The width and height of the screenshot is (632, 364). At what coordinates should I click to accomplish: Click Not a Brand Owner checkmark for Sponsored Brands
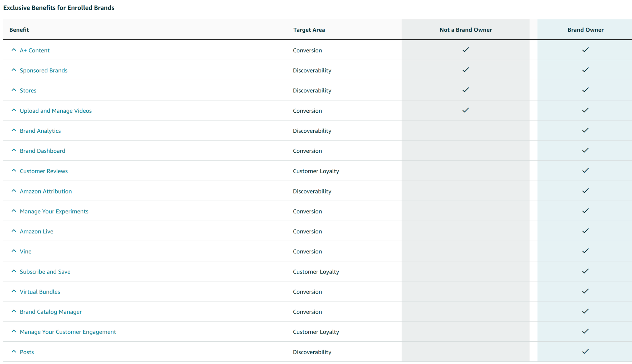[x=466, y=70]
